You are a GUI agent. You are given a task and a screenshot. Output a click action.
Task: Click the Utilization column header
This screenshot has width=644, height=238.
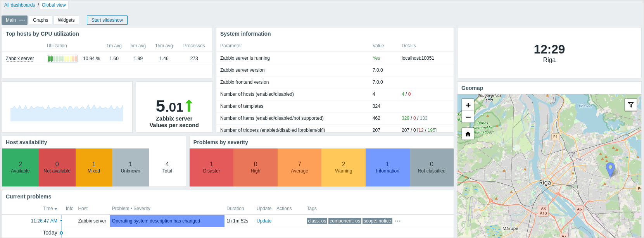point(57,46)
